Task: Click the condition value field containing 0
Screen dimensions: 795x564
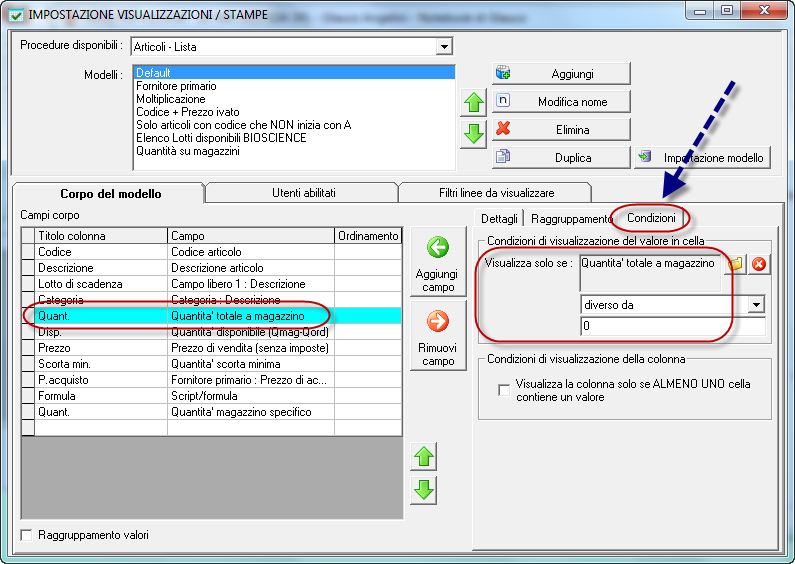Action: 672,326
